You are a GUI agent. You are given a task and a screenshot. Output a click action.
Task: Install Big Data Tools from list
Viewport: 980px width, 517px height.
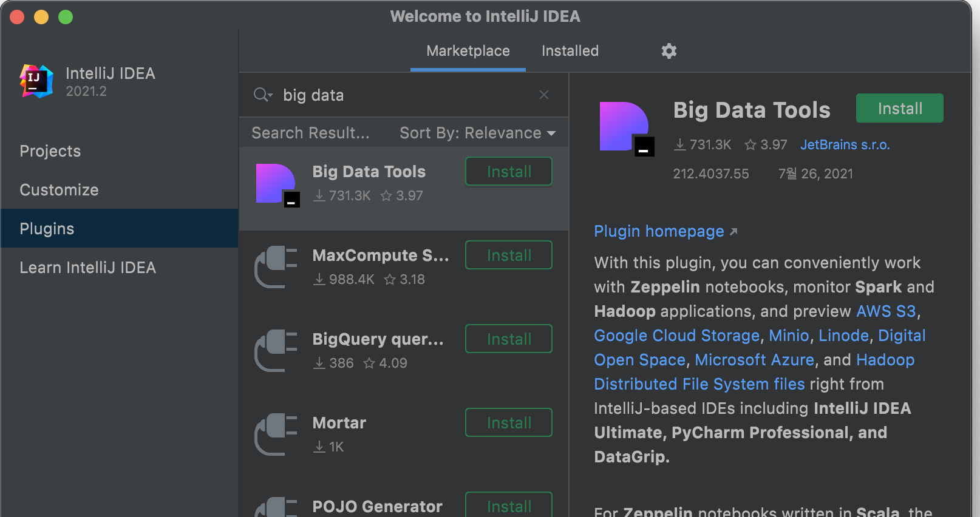(x=509, y=172)
